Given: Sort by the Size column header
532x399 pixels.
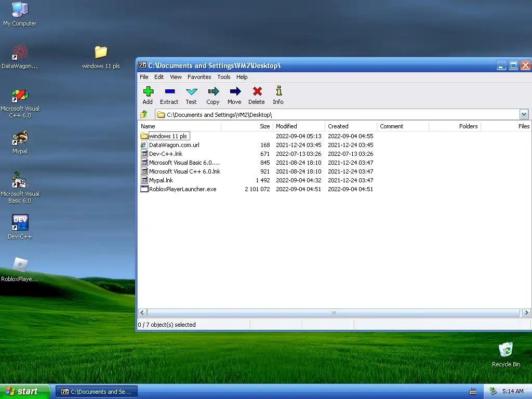Looking at the screenshot, I should [247, 126].
